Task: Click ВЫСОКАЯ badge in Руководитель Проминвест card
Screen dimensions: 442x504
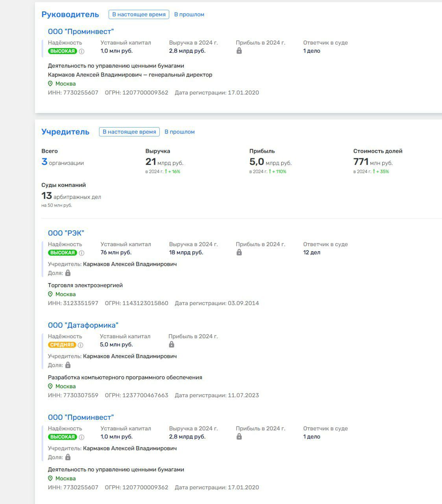Action: [x=62, y=51]
